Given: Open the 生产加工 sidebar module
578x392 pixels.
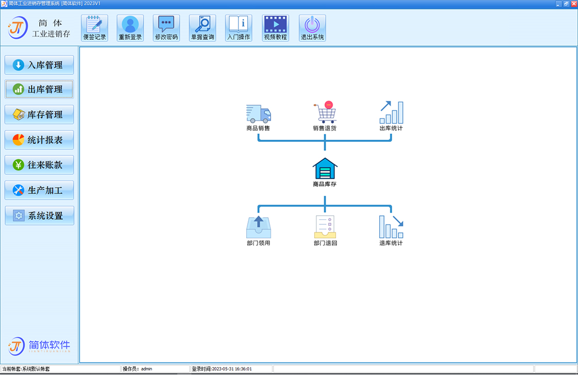Looking at the screenshot, I should [x=39, y=190].
